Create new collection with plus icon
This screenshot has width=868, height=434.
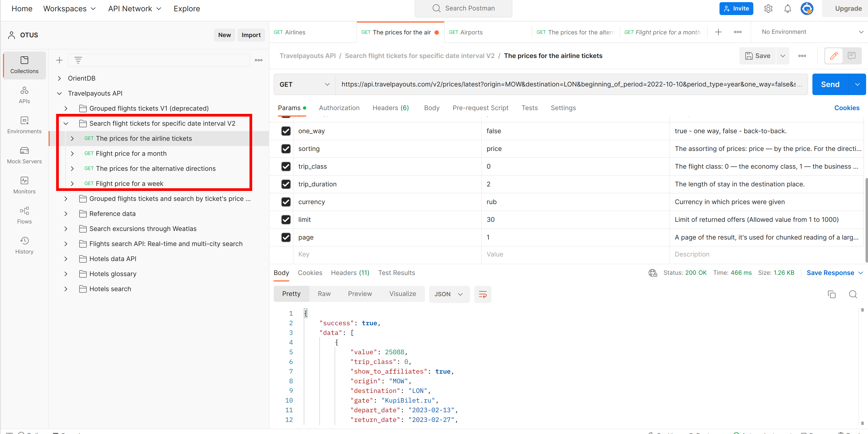[x=59, y=60]
